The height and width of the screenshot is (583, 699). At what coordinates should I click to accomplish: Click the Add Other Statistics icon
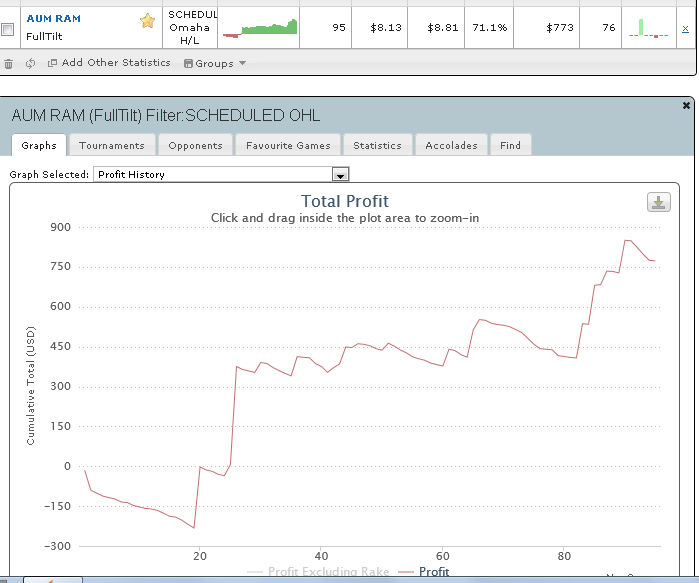pyautogui.click(x=52, y=63)
